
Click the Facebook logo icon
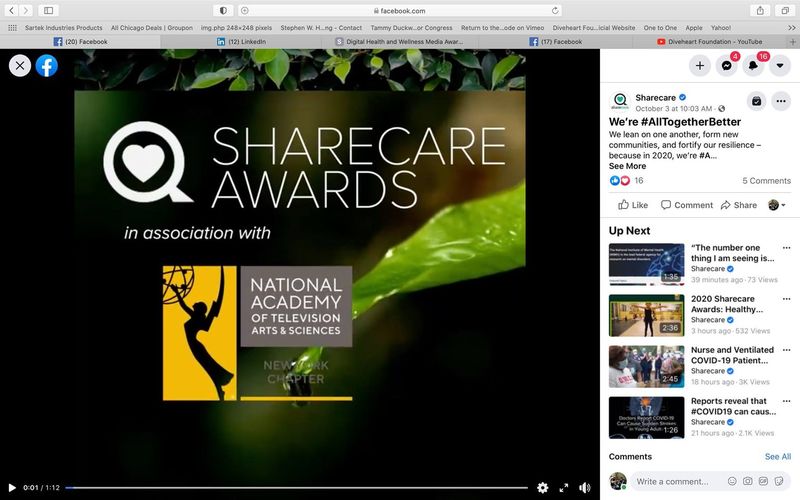pos(46,66)
